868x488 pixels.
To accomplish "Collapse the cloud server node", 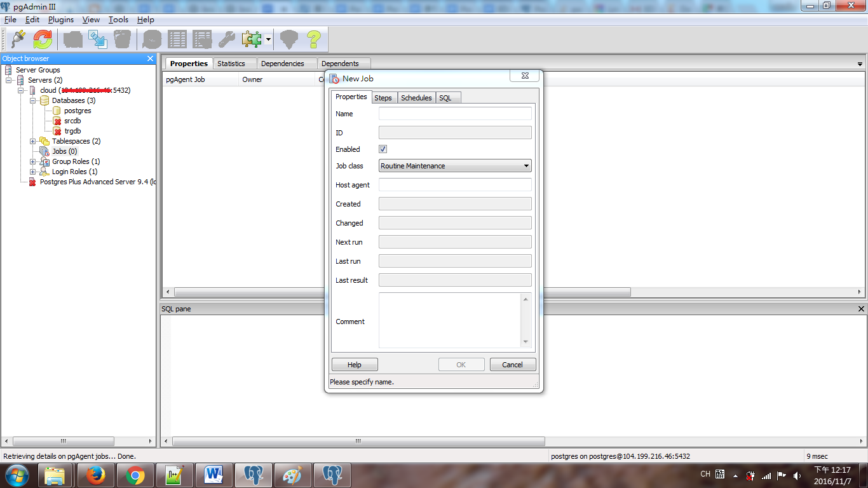I will pos(21,90).
